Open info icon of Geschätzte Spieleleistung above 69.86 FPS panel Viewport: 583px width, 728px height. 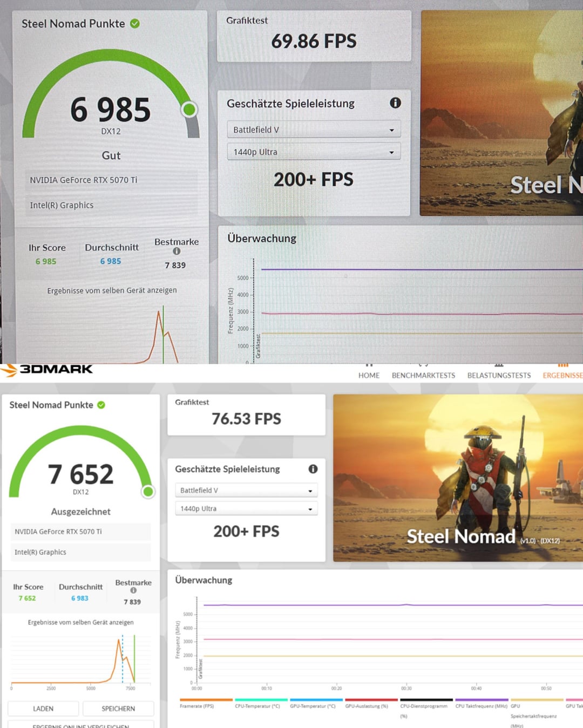[x=395, y=103]
